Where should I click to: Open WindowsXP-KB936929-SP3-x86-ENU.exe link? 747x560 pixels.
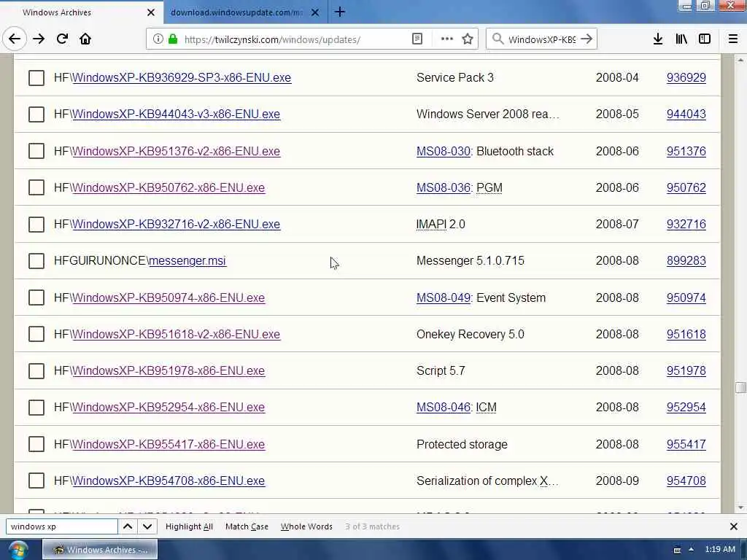coord(182,77)
